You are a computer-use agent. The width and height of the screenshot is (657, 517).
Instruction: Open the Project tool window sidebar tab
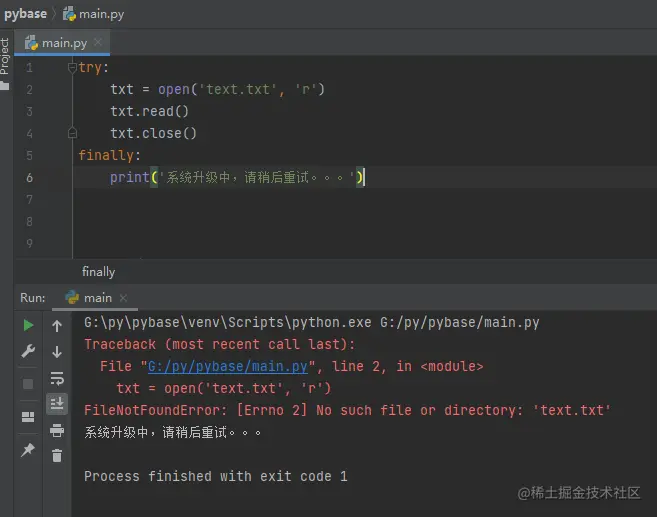coord(5,63)
